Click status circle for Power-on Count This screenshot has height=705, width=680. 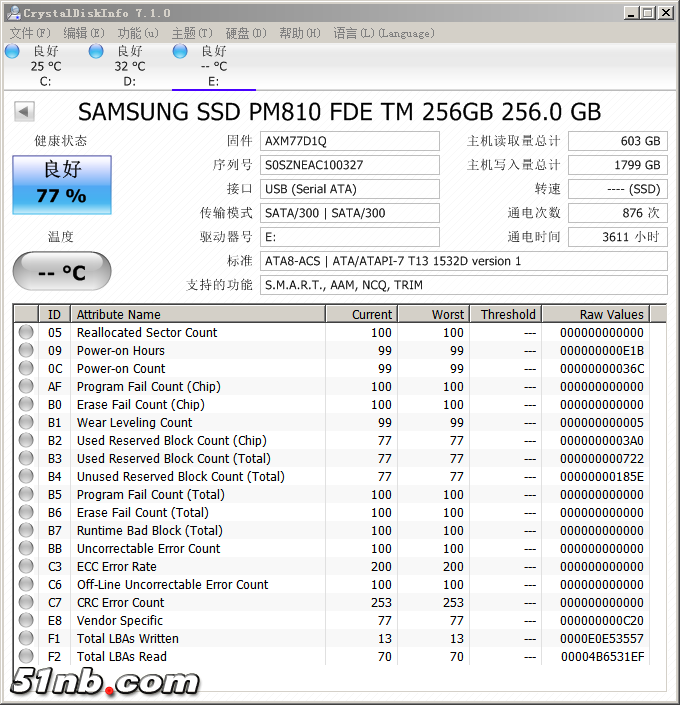tap(26, 368)
